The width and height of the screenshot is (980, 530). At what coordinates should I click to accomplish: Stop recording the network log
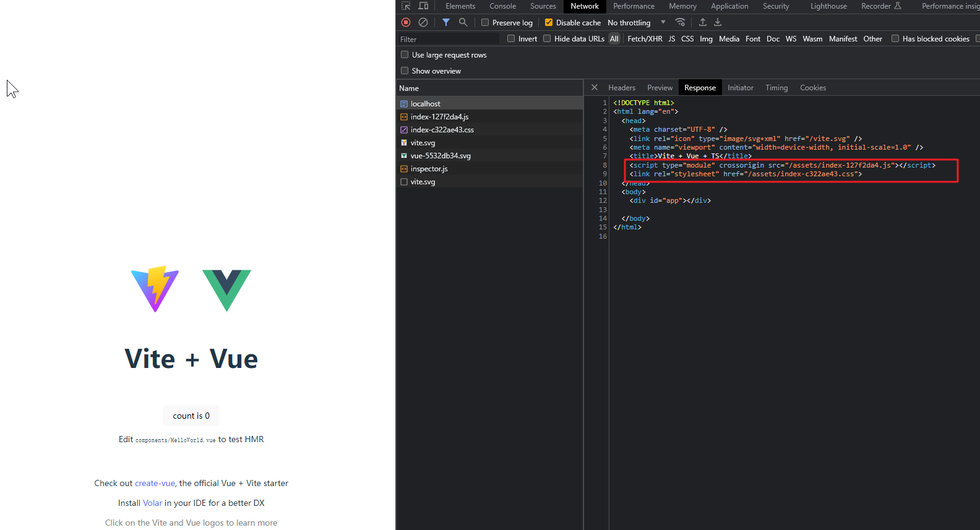[406, 22]
